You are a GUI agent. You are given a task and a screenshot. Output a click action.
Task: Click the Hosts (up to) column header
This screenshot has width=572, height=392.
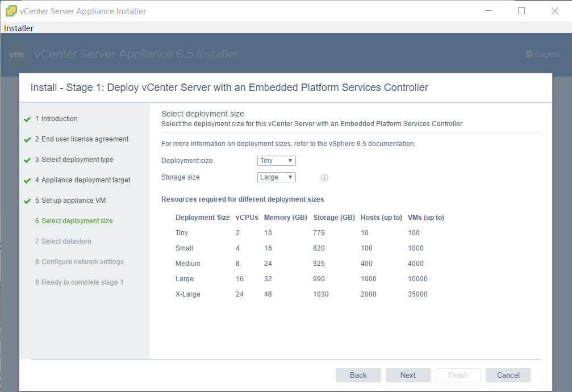[381, 218]
